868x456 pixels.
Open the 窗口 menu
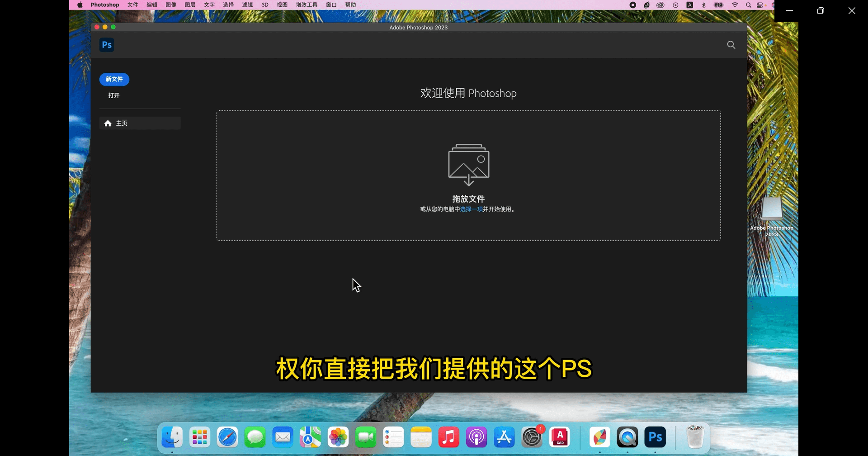point(331,5)
